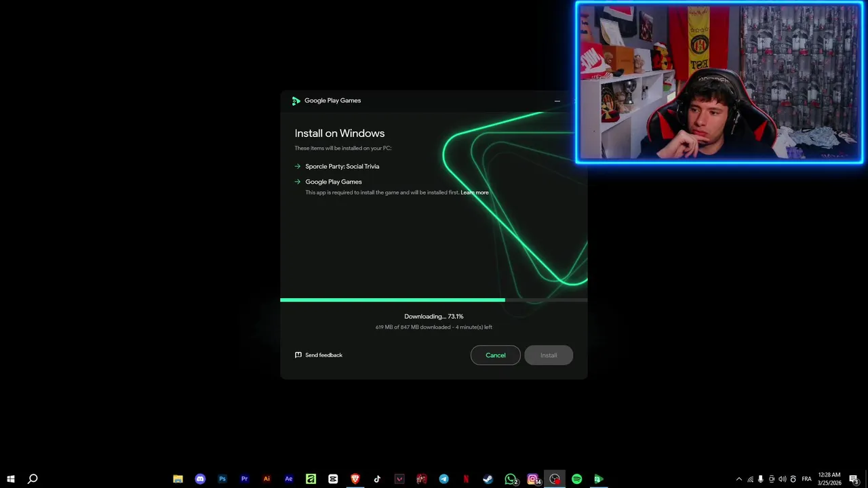The width and height of the screenshot is (868, 488).
Task: Click the circular tray icon before FRA
Action: (793, 479)
